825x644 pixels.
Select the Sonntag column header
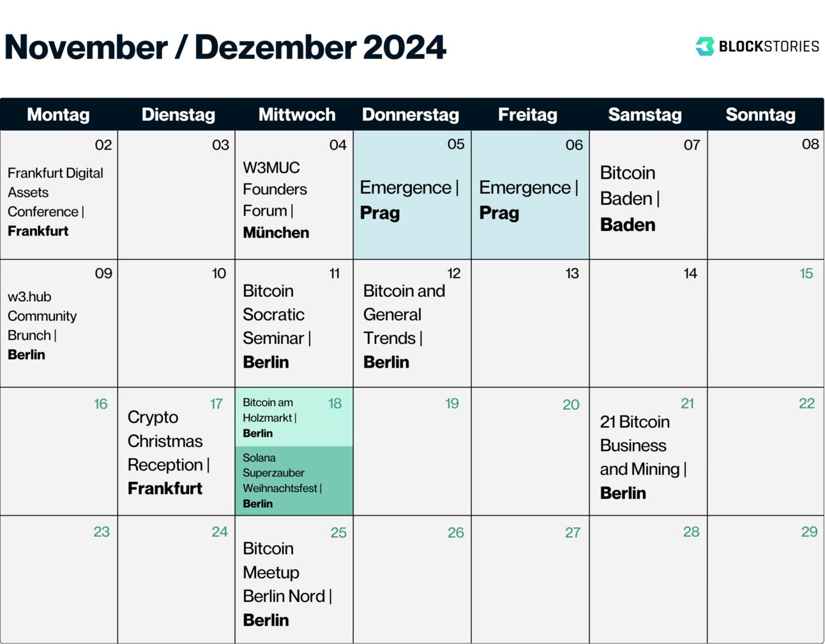[761, 115]
